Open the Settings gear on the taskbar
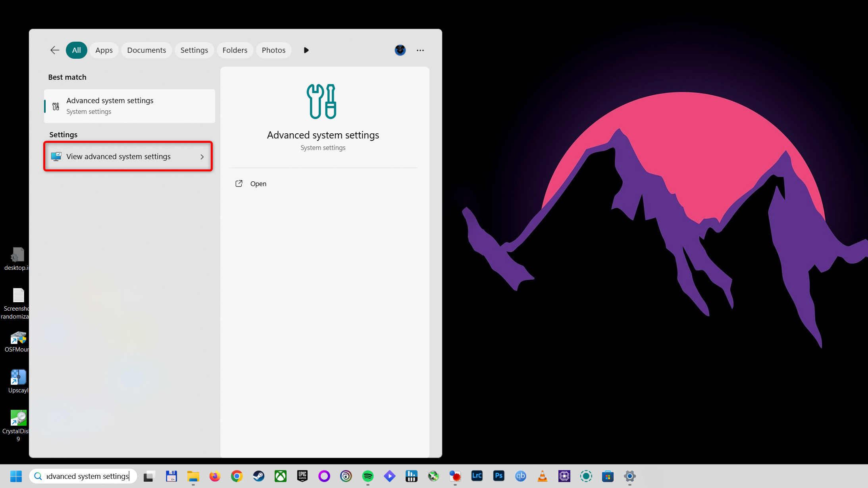This screenshot has height=488, width=868. click(x=630, y=476)
